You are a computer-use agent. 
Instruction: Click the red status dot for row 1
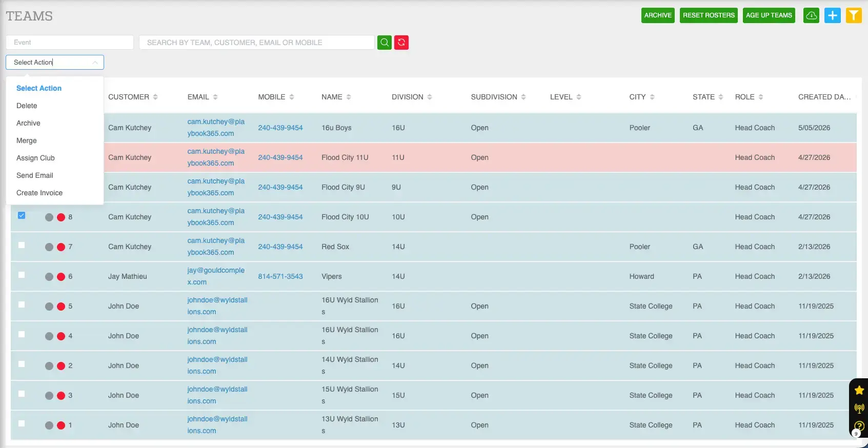(61, 425)
